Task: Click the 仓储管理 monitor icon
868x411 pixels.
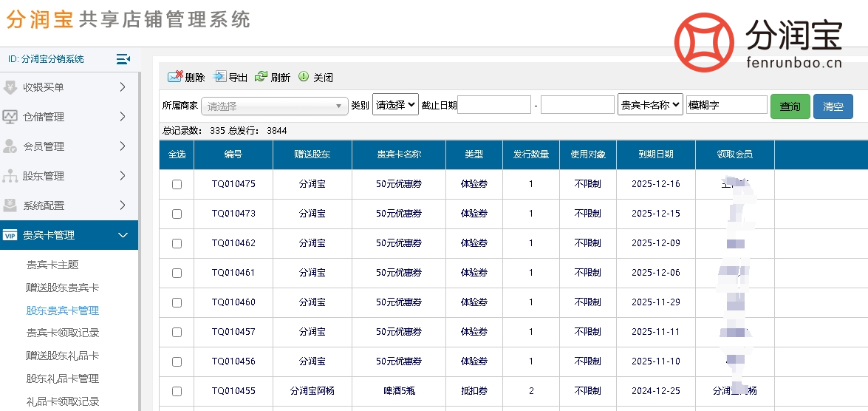Action: click(x=10, y=117)
